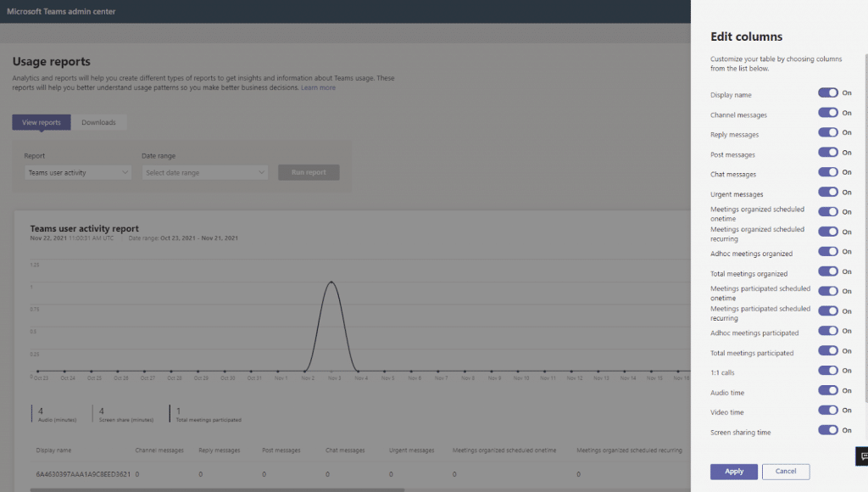The height and width of the screenshot is (492, 868).
Task: Open the Report type dropdown
Action: [x=77, y=171]
